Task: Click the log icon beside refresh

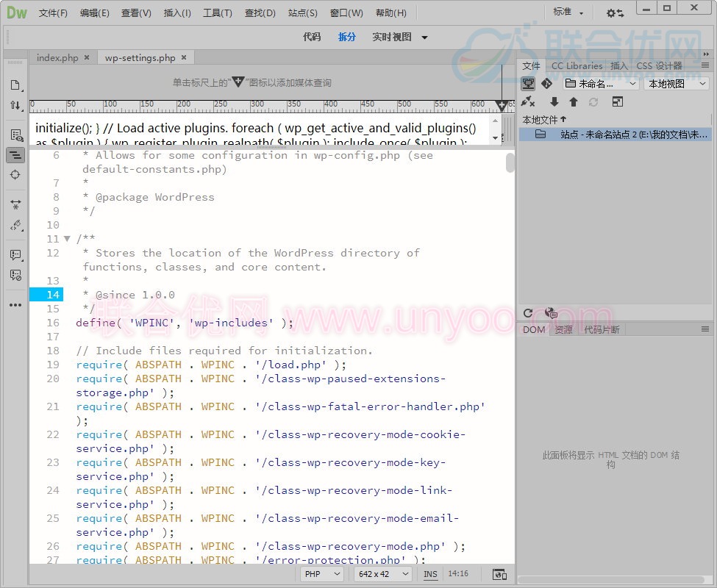Action: coord(552,313)
